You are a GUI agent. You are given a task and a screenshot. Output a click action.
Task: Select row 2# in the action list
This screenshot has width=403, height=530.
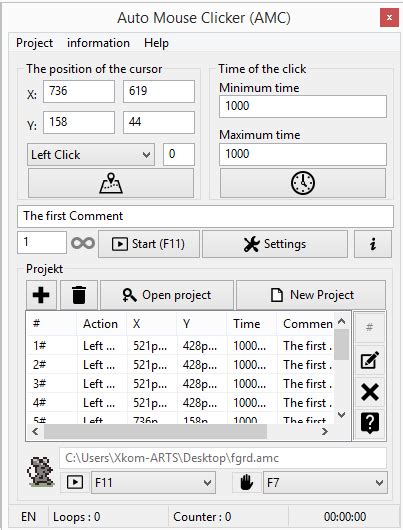[x=180, y=364]
